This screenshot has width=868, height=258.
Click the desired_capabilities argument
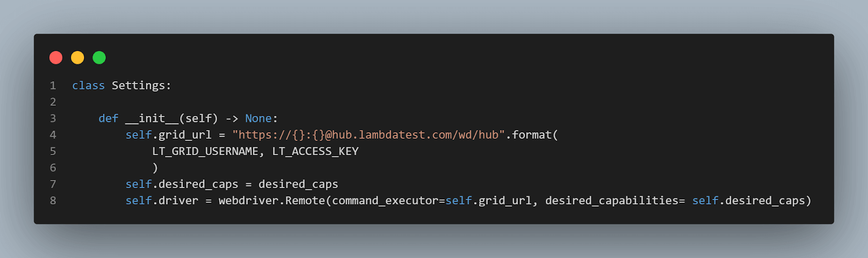click(x=611, y=201)
